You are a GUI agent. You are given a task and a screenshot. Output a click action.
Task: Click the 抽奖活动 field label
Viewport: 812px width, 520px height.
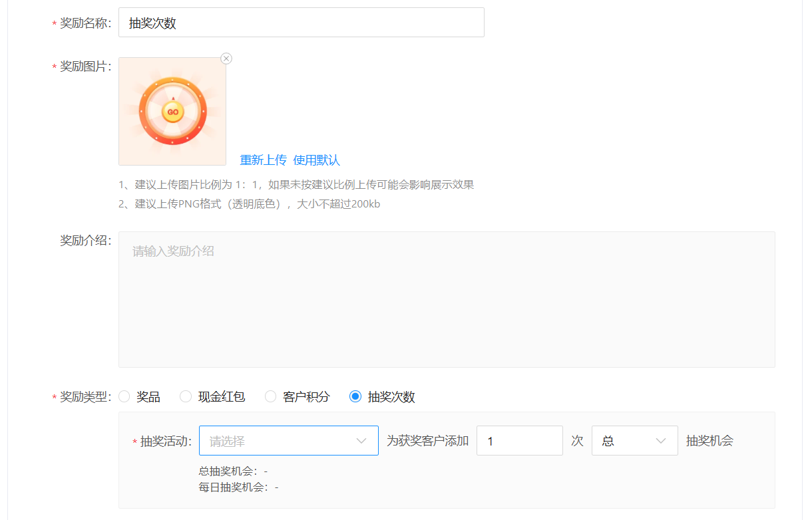(x=166, y=442)
